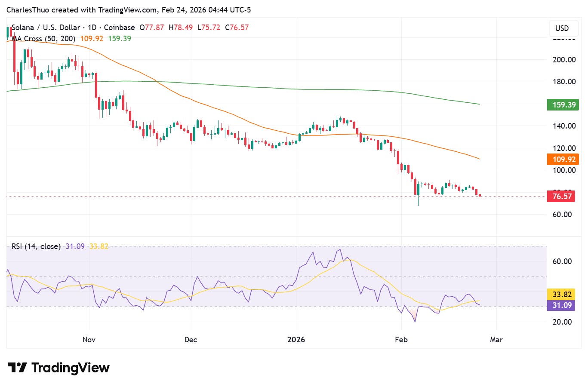Image resolution: width=588 pixels, height=387 pixels.
Task: Click the green 159.39 MA200 price label
Action: click(x=563, y=104)
